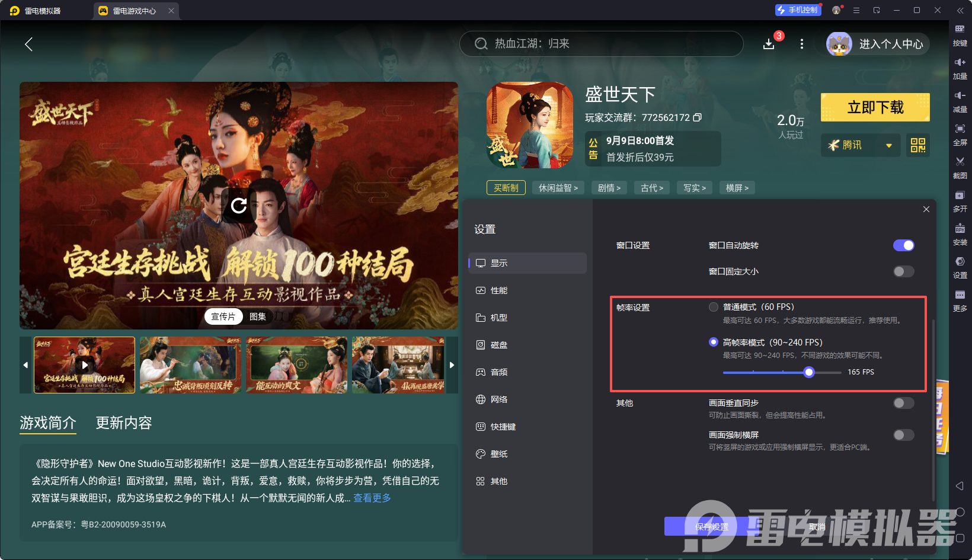Expand screenshots using the right carousel arrow
The height and width of the screenshot is (560, 972).
tap(452, 365)
